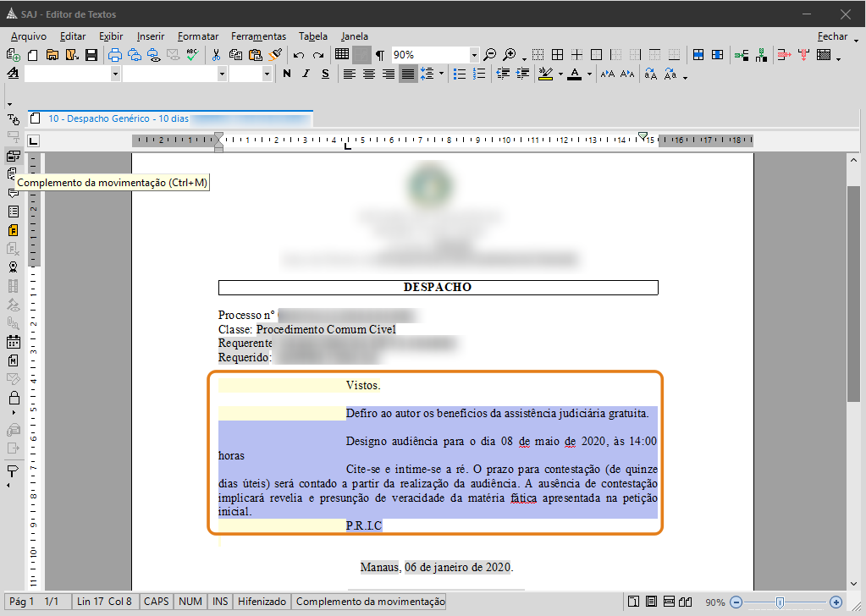Open the 90% zoom dropdown
866x616 pixels.
click(x=474, y=55)
